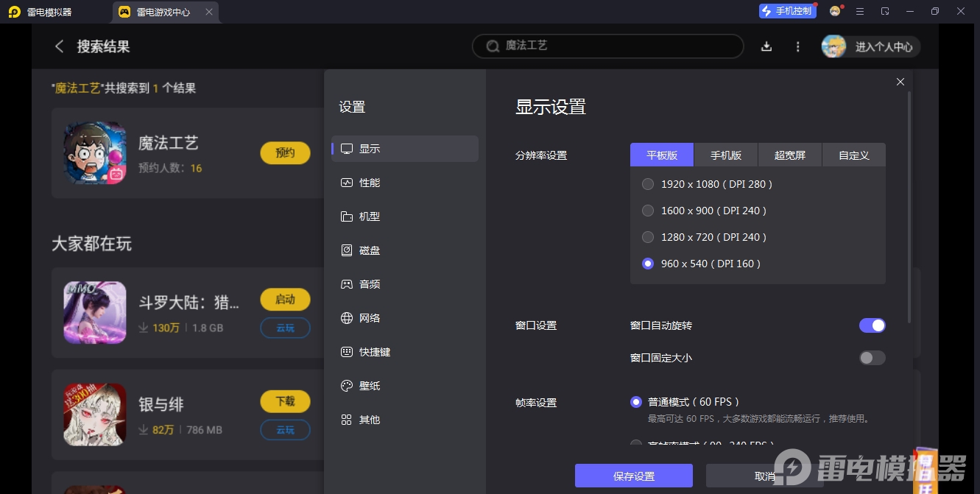Go back with the arrow beside 搜索结果

coord(59,46)
